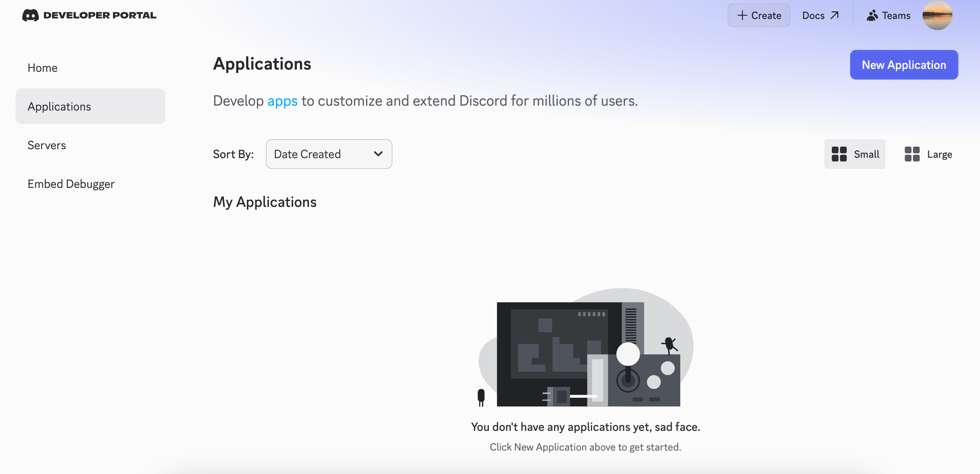The height and width of the screenshot is (474, 980).
Task: Select the Small grid layout icon
Action: pyautogui.click(x=839, y=154)
